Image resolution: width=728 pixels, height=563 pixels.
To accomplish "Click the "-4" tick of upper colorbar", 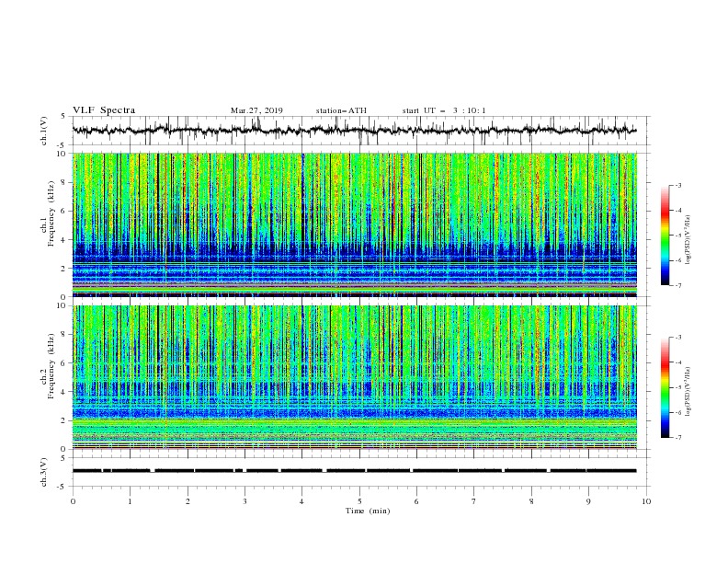I will pos(677,211).
